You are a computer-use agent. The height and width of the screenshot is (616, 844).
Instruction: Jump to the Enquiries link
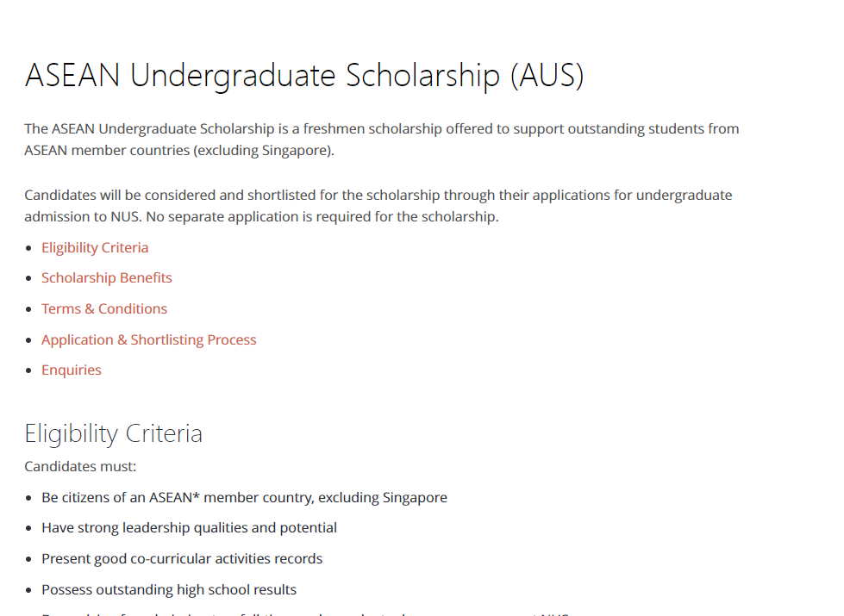(71, 370)
